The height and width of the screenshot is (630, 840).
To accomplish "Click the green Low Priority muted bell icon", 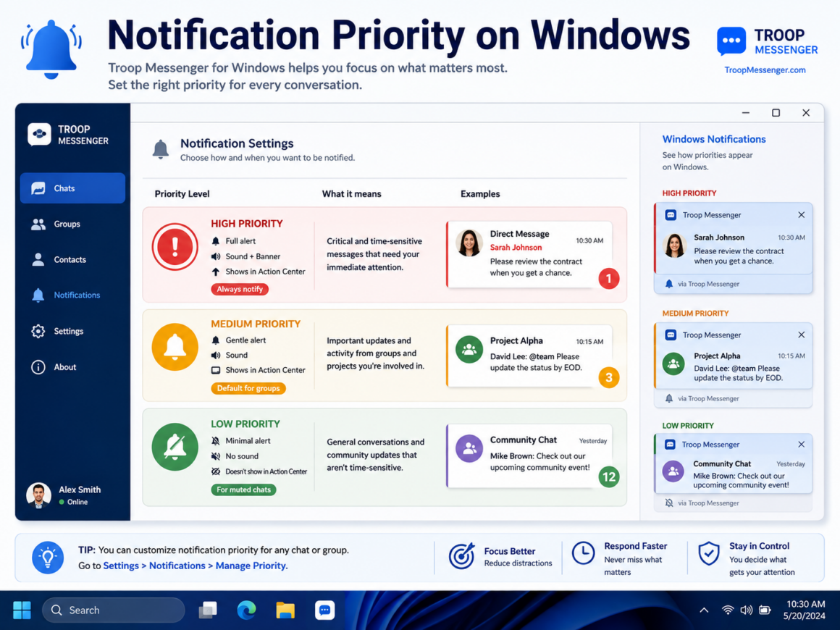I will (175, 448).
